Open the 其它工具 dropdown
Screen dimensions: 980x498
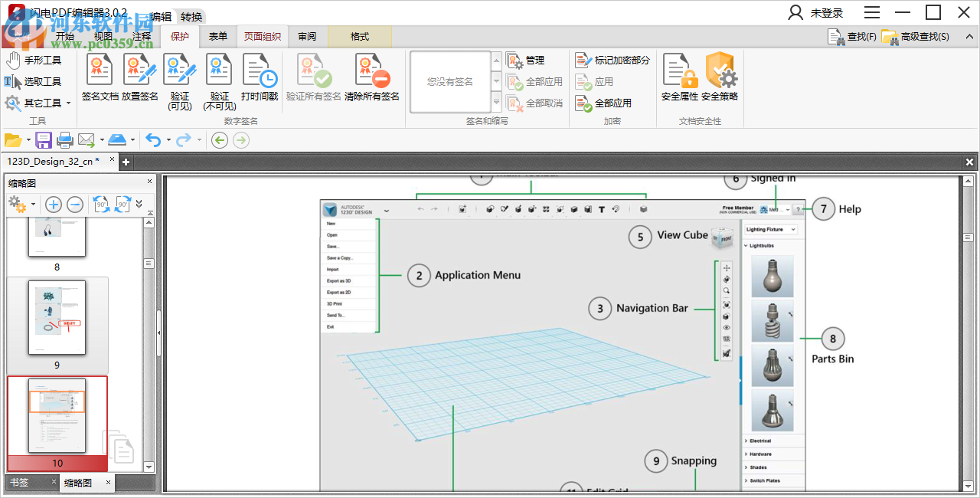38,103
